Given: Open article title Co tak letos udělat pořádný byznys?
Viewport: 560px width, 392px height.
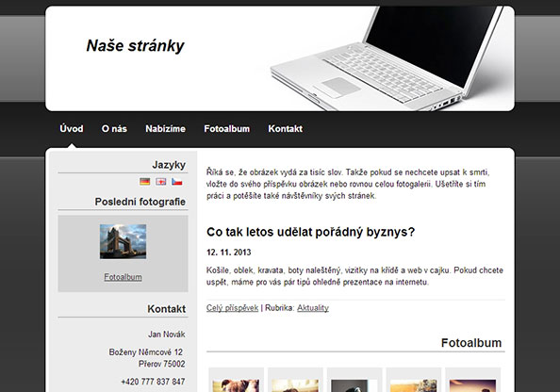Looking at the screenshot, I should (x=311, y=232).
